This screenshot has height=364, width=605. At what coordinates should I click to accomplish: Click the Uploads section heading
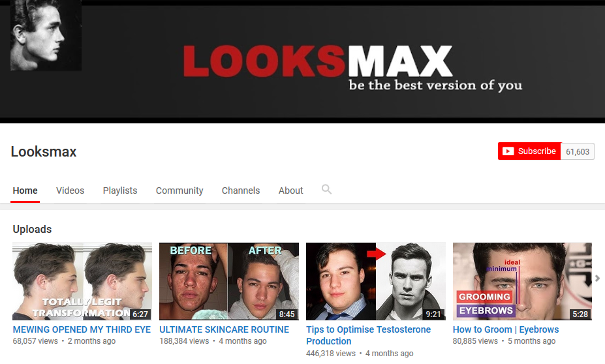[x=32, y=229]
